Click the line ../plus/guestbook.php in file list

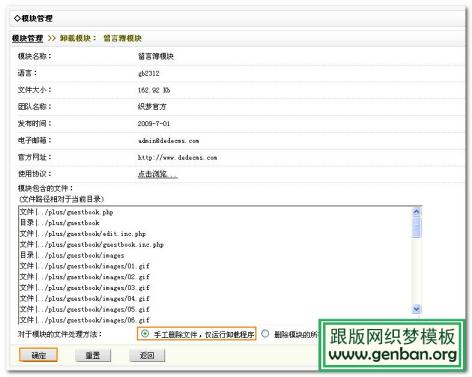tap(66, 212)
